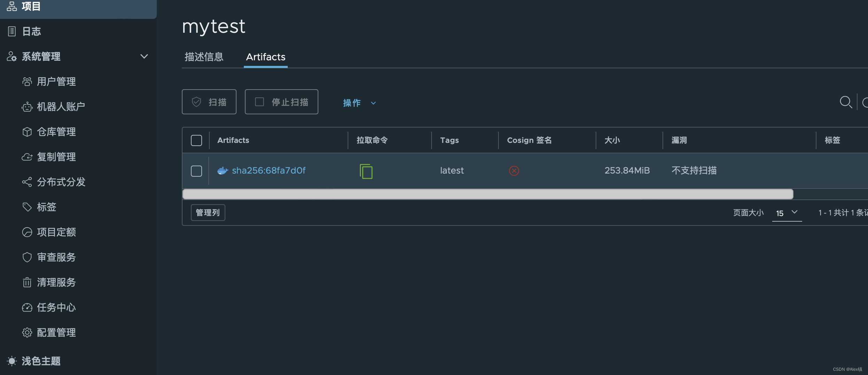Collapse the 系统管理 section chevron

144,56
